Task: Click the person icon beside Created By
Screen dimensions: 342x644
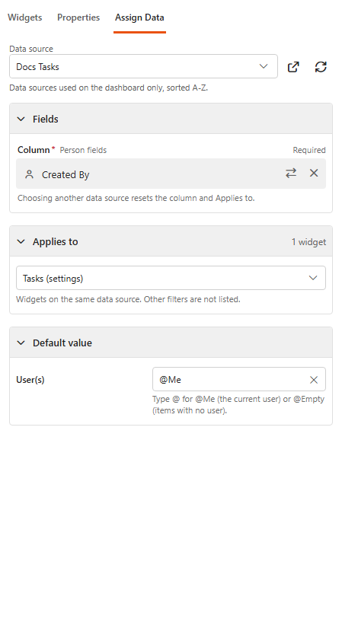Action: 29,174
